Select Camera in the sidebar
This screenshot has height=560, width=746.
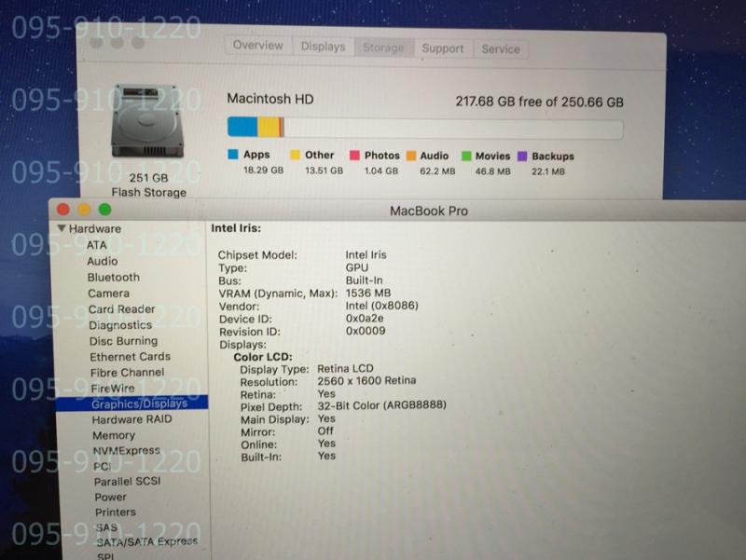tap(108, 294)
